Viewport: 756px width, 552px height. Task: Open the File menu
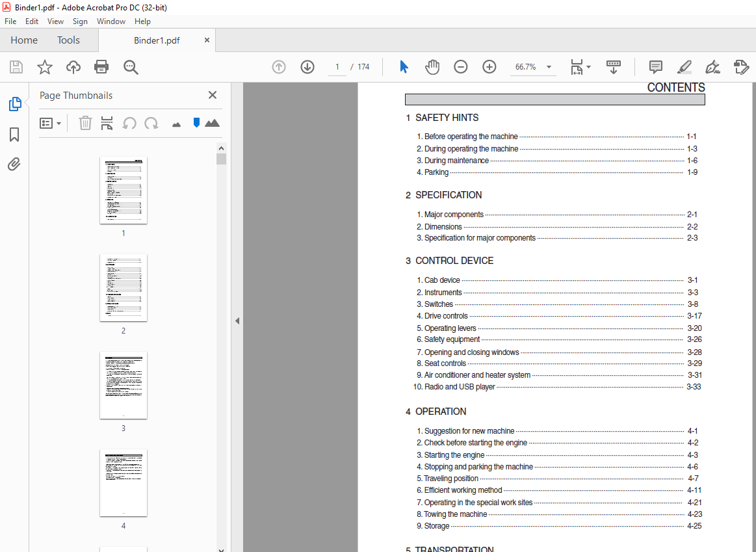coord(10,21)
